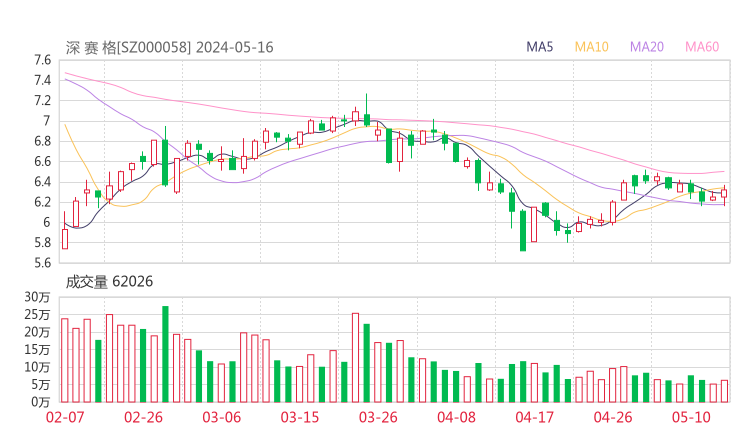Click the 0万 volume axis label
740x440 pixels.
[41, 402]
